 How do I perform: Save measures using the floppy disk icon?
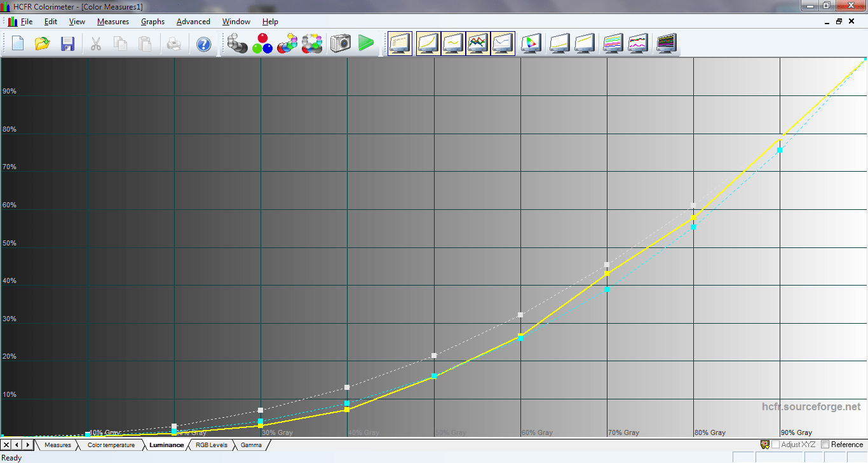[x=67, y=43]
